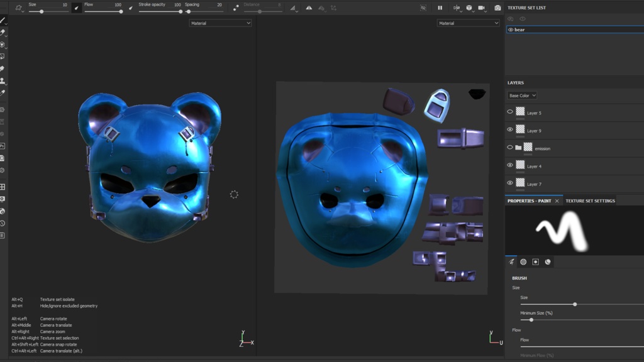Toggle Layer 9 visibility

point(510,130)
